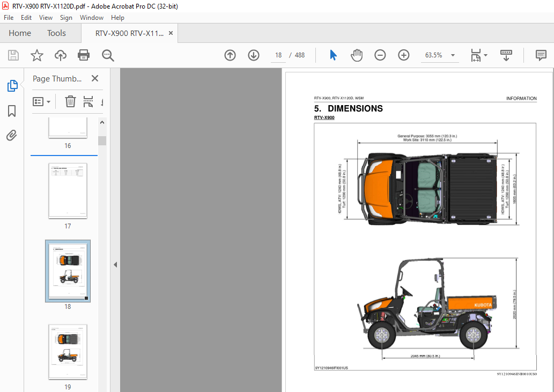Screen dimensions: 554x392
Task: Go to previous page arrow
Action: pos(230,55)
